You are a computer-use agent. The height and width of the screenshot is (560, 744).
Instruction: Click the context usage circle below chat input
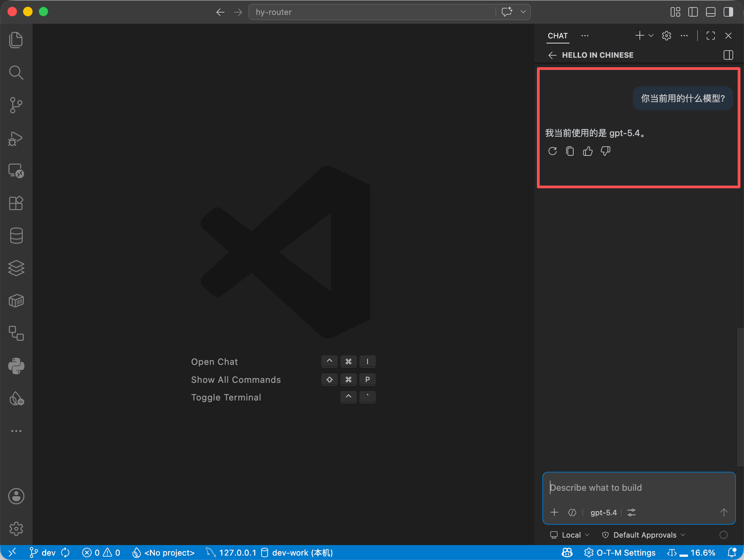tap(723, 535)
